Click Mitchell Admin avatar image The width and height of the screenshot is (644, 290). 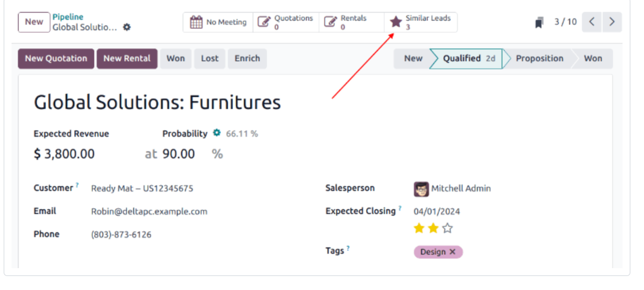tap(421, 189)
